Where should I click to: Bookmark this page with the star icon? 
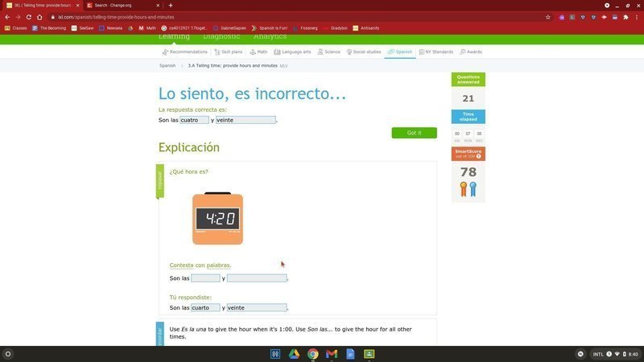tap(548, 17)
